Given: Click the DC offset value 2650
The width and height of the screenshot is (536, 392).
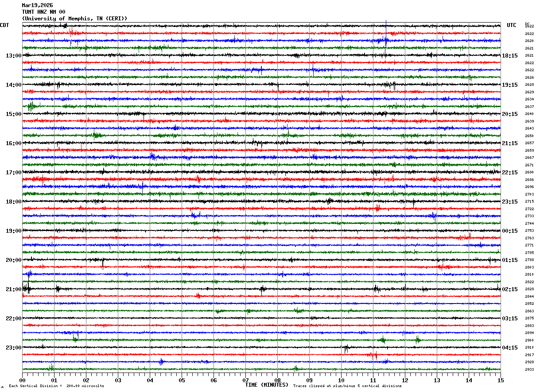Looking at the screenshot, I should [x=529, y=136].
